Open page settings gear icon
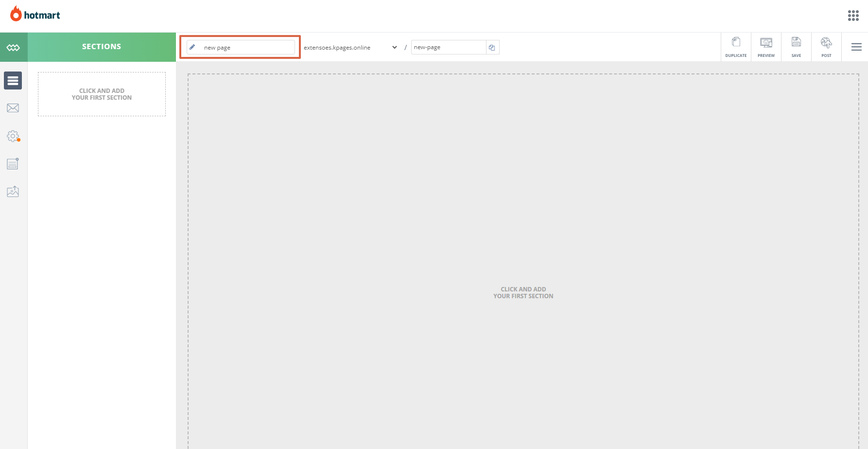 (x=13, y=136)
